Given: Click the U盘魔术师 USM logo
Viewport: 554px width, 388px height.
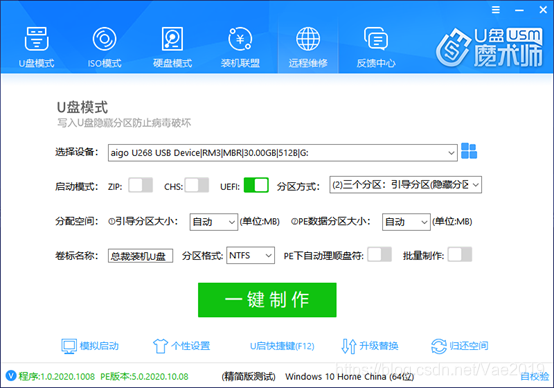Looking at the screenshot, I should click(490, 47).
